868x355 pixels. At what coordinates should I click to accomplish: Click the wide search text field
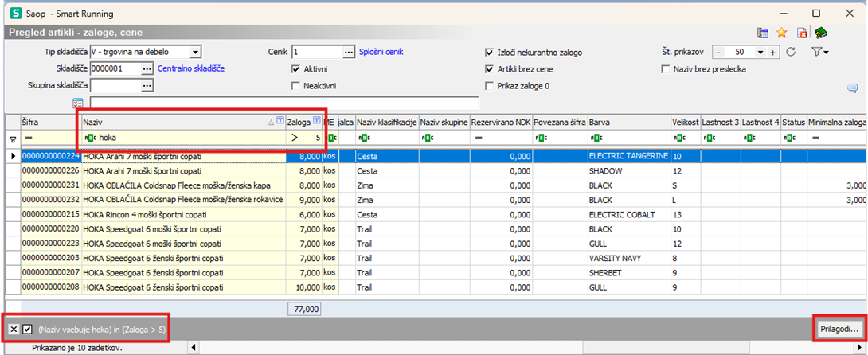pyautogui.click(x=284, y=103)
